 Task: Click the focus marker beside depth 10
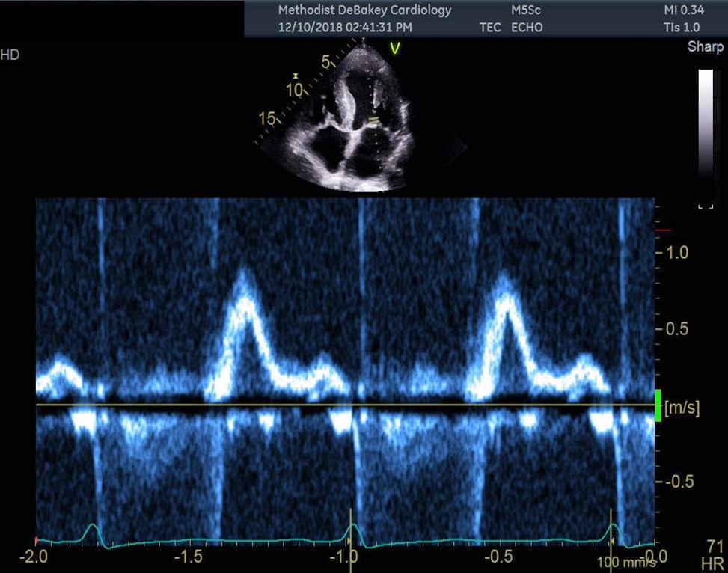click(296, 76)
